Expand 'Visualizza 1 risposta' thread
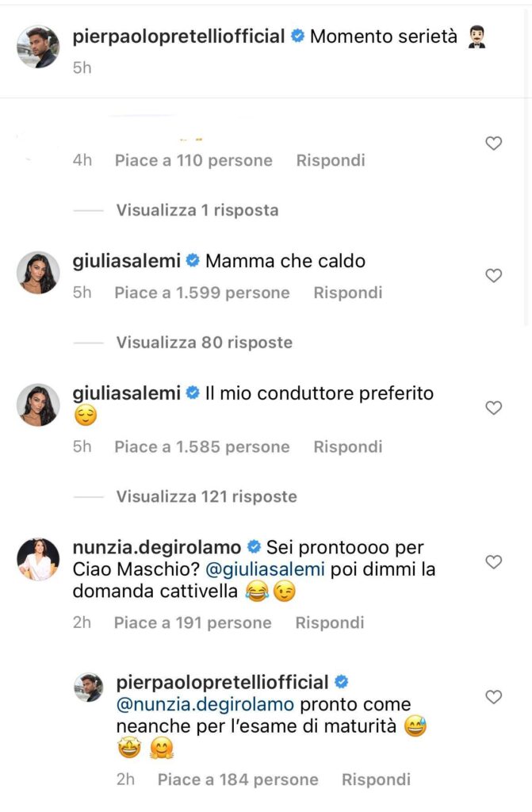This screenshot has width=532, height=812. coord(197,210)
